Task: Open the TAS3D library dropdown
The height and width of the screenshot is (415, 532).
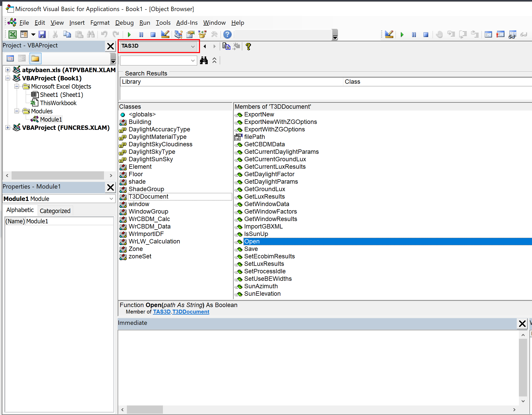Action: pyautogui.click(x=193, y=46)
